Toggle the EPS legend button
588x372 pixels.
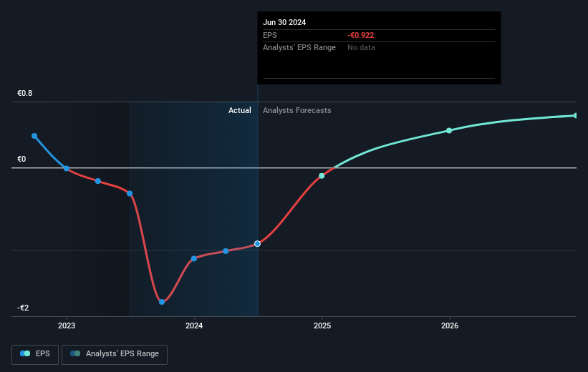tap(35, 354)
